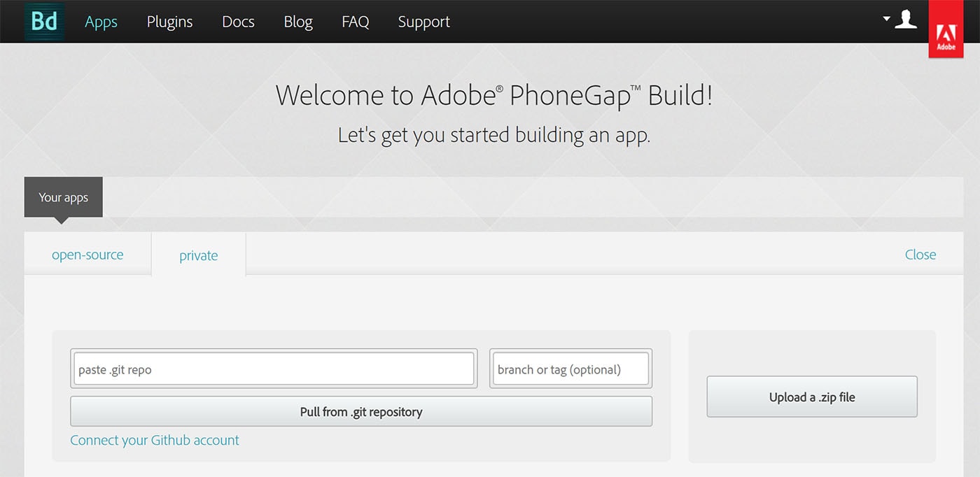Open the Apps menu item
Image resolution: width=980 pixels, height=477 pixels.
(101, 22)
